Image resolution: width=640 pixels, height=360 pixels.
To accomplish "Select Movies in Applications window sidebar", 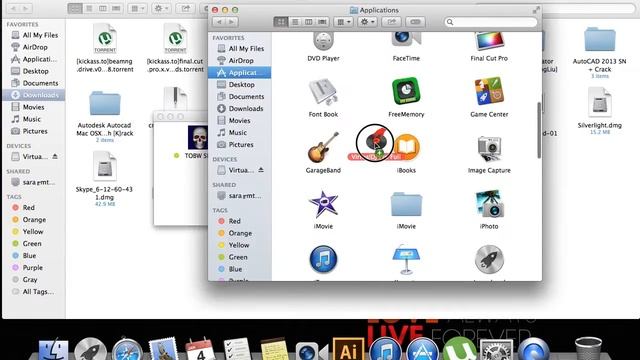I will pyautogui.click(x=240, y=120).
